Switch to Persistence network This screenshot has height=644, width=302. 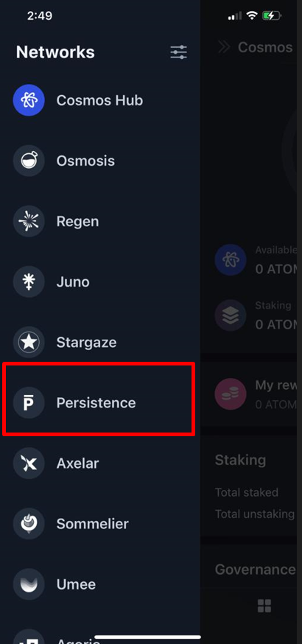(x=100, y=403)
